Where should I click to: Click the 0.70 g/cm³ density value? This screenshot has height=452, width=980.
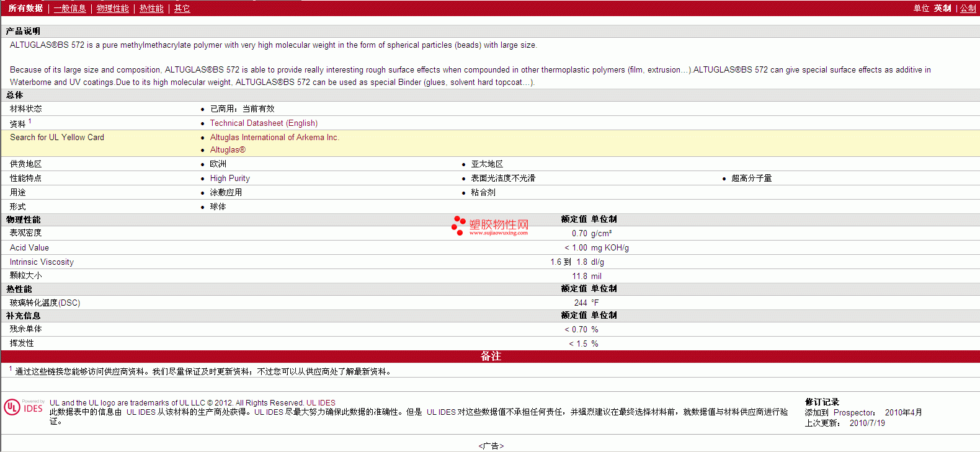pyautogui.click(x=592, y=234)
